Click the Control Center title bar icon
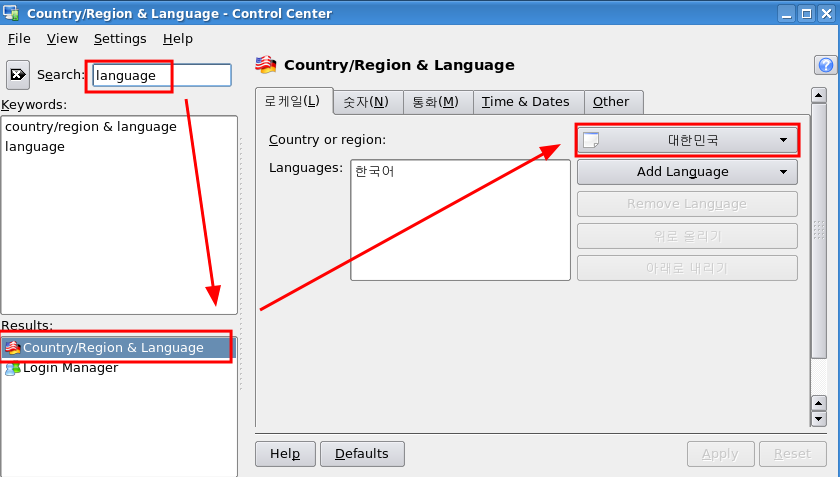This screenshot has height=477, width=840. click(11, 13)
